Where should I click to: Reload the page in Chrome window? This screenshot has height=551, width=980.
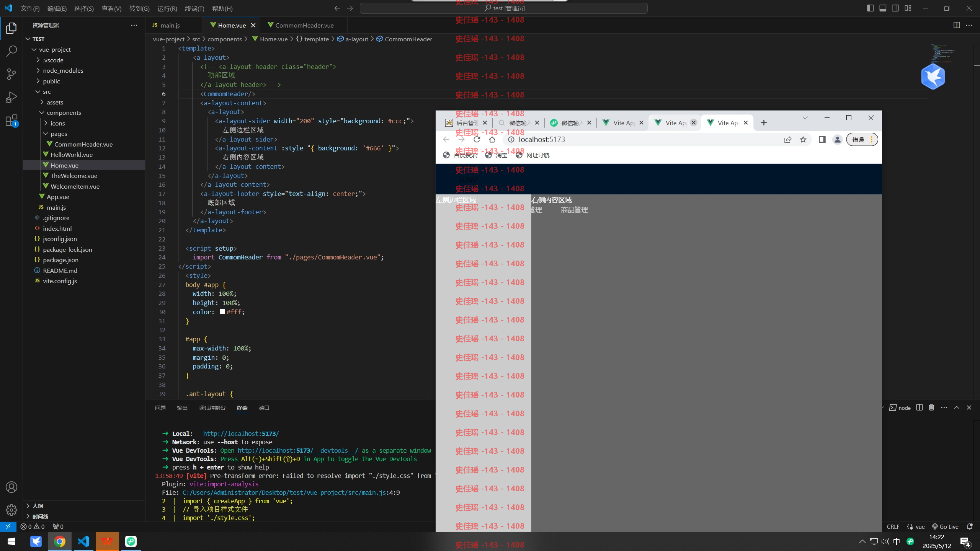click(477, 140)
